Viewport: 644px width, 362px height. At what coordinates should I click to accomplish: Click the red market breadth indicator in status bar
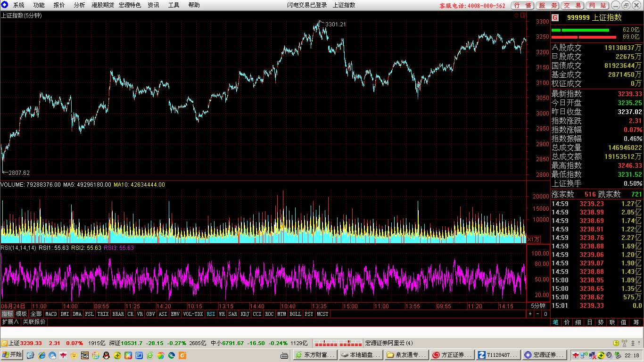[338, 343]
